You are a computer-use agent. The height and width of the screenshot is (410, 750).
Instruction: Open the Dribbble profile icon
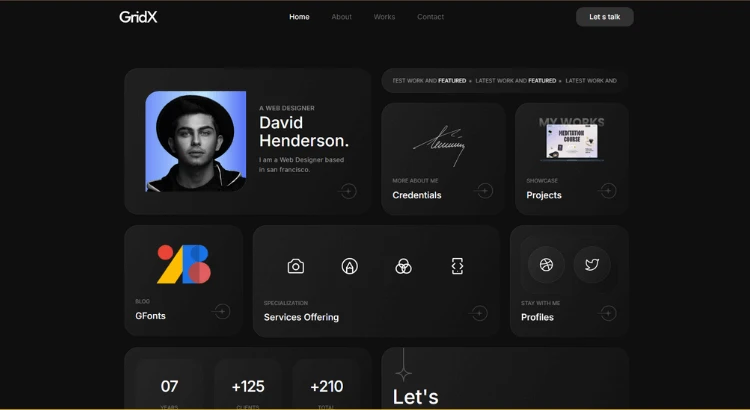(x=546, y=265)
